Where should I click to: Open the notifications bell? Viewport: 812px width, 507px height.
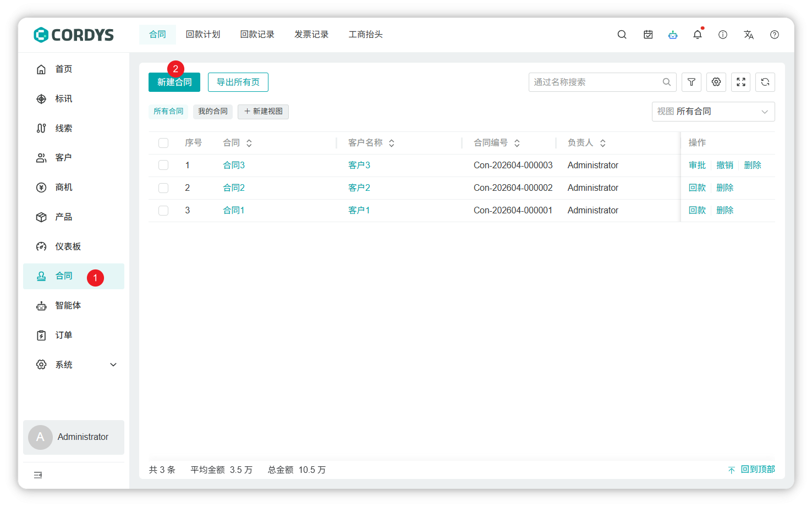[x=698, y=35]
